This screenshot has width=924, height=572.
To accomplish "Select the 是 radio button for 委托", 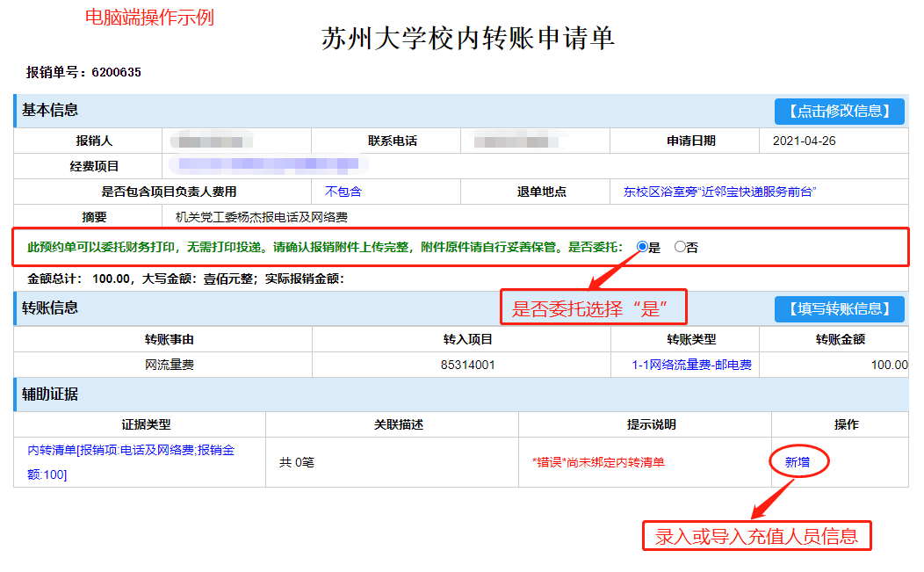I will point(642,247).
